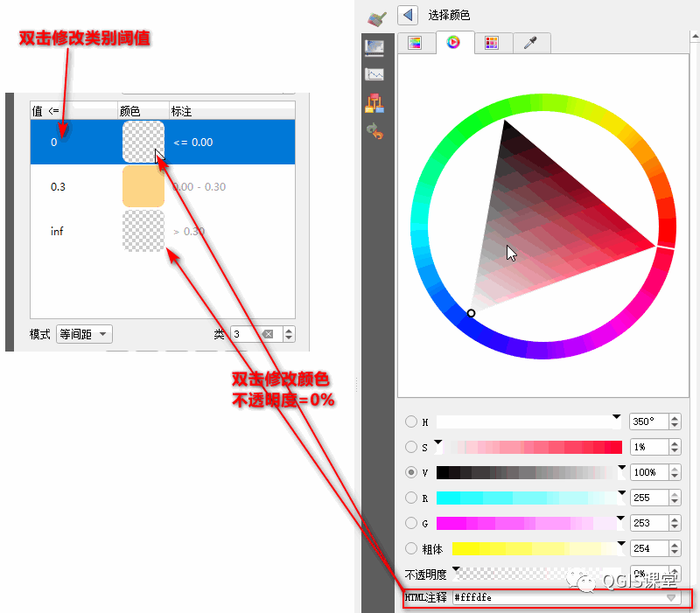
Task: Switch to the color ramp tab
Action: pyautogui.click(x=415, y=43)
